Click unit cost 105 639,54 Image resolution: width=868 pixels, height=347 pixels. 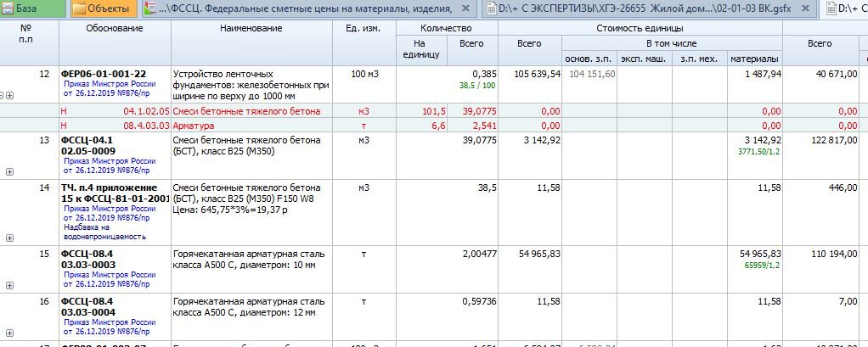537,74
